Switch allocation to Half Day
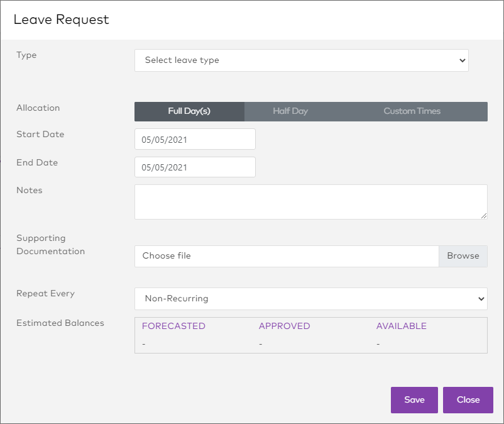The height and width of the screenshot is (424, 504). [x=290, y=111]
